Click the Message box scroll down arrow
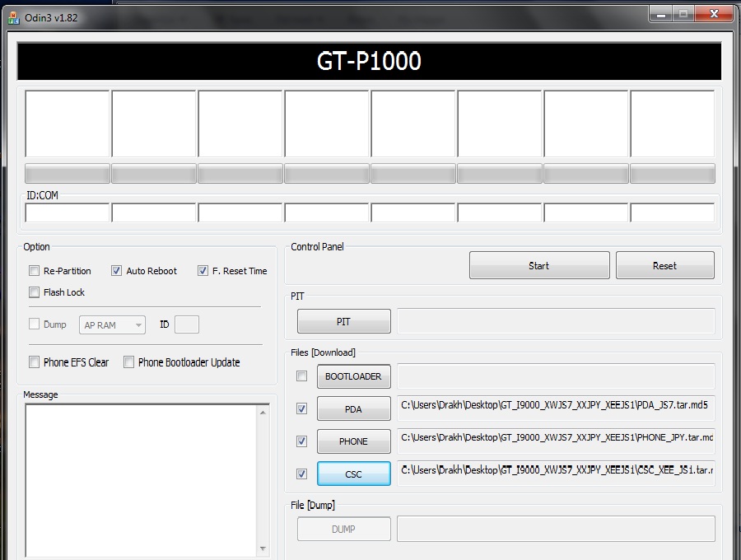The width and height of the screenshot is (741, 560). coord(263,548)
